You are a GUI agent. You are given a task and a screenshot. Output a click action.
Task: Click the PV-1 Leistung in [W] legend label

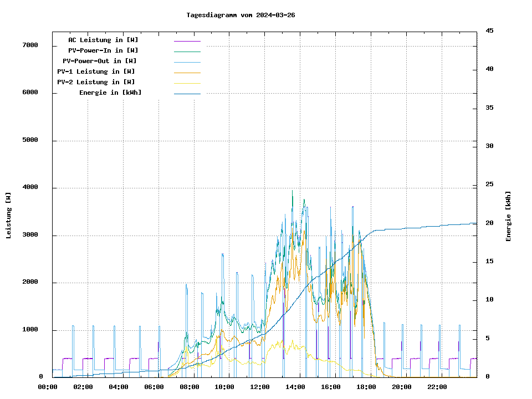point(96,71)
